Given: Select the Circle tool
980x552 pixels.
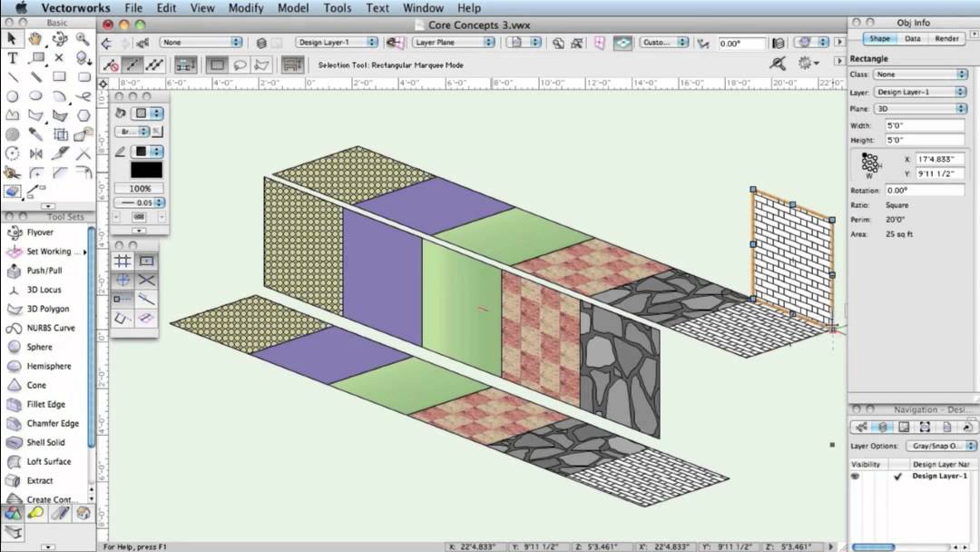Looking at the screenshot, I should (x=12, y=96).
